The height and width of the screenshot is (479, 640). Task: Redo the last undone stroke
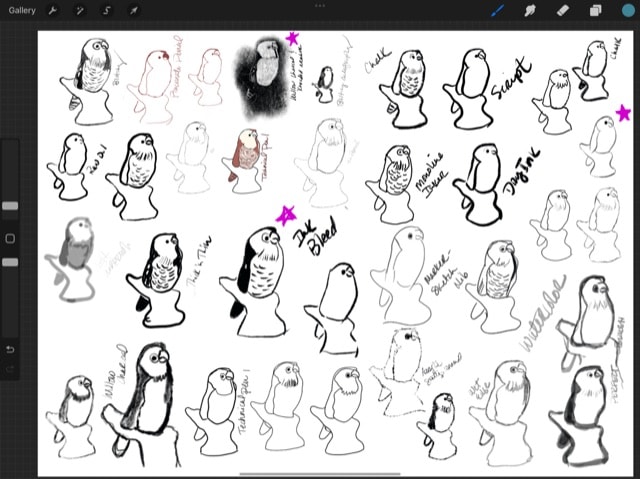pos(10,369)
